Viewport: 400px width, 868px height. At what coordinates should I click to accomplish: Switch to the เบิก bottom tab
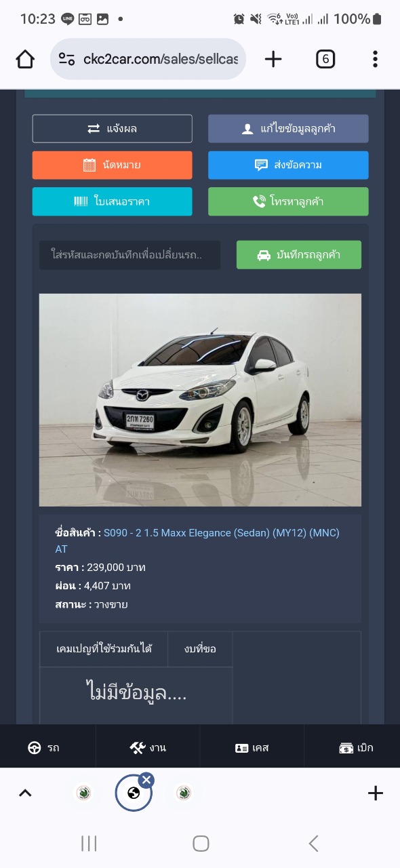(355, 748)
